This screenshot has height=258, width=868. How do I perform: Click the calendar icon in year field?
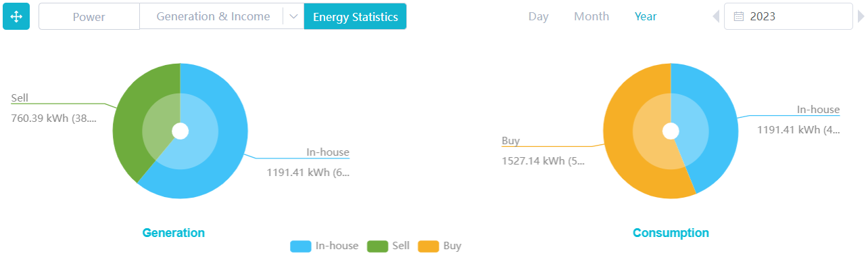(x=738, y=16)
